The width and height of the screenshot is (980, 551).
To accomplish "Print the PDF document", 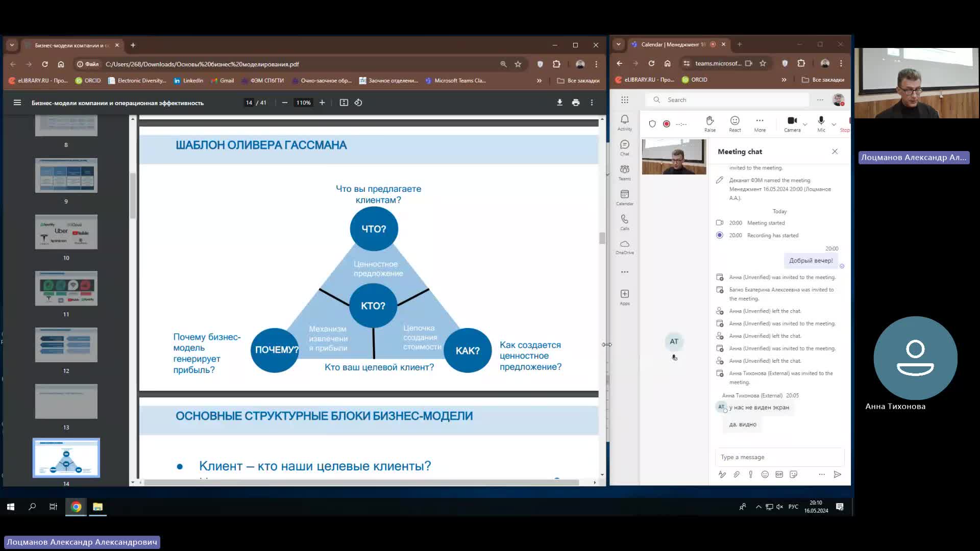I will [x=576, y=103].
